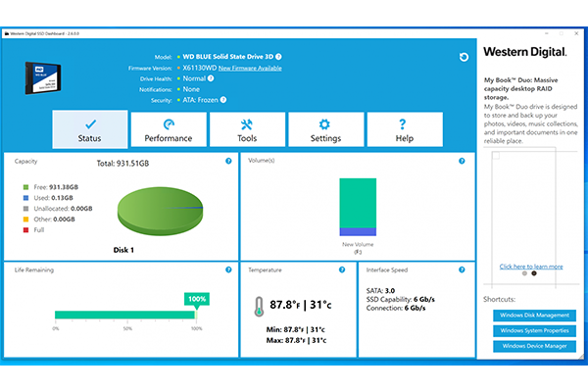Open Life Remaining help icon
The width and height of the screenshot is (588, 392).
227,268
